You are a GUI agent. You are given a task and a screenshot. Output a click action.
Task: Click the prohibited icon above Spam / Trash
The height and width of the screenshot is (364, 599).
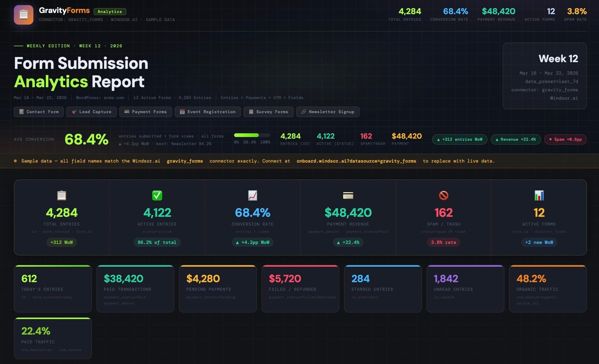pos(444,195)
